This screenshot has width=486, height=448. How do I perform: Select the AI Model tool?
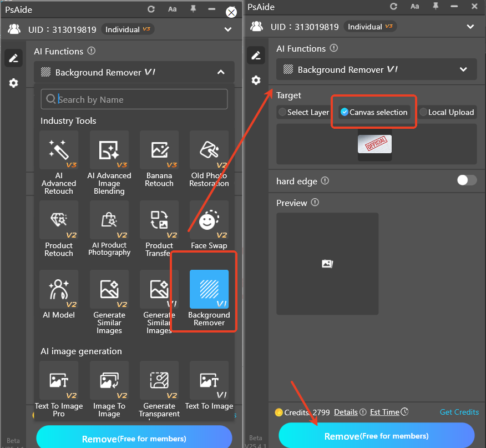[59, 289]
